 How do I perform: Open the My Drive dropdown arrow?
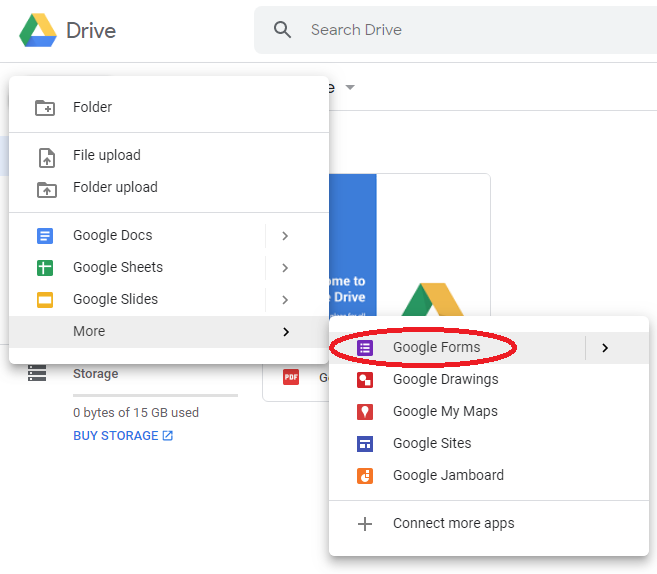click(x=350, y=87)
